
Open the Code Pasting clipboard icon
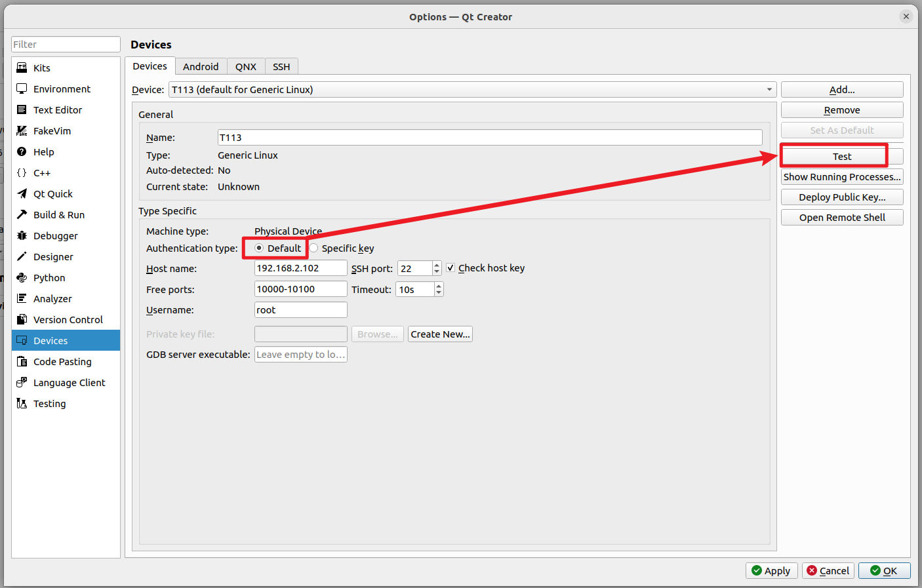[22, 362]
